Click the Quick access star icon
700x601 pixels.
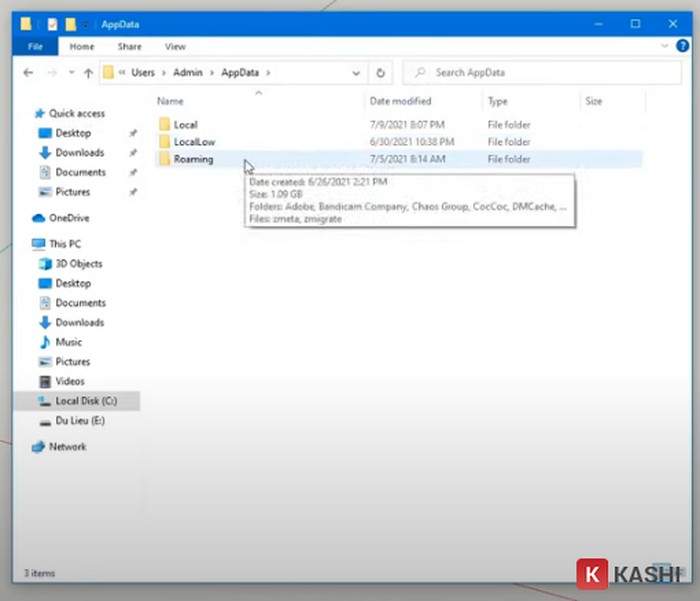tap(40, 113)
